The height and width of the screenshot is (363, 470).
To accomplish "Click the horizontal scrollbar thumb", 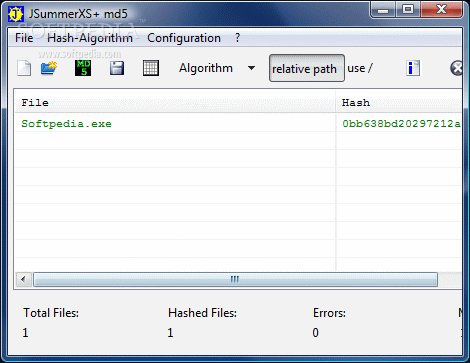I will point(235,279).
